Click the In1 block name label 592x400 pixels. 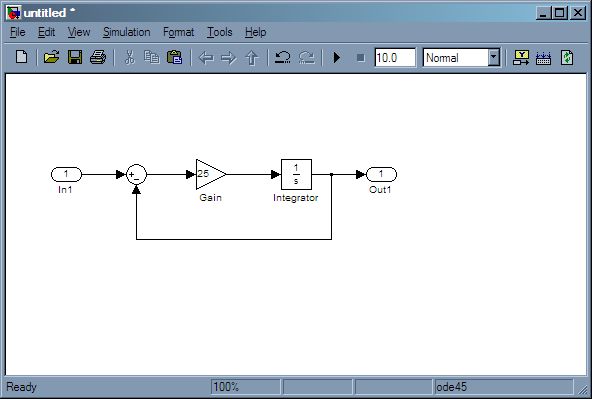pyautogui.click(x=65, y=190)
